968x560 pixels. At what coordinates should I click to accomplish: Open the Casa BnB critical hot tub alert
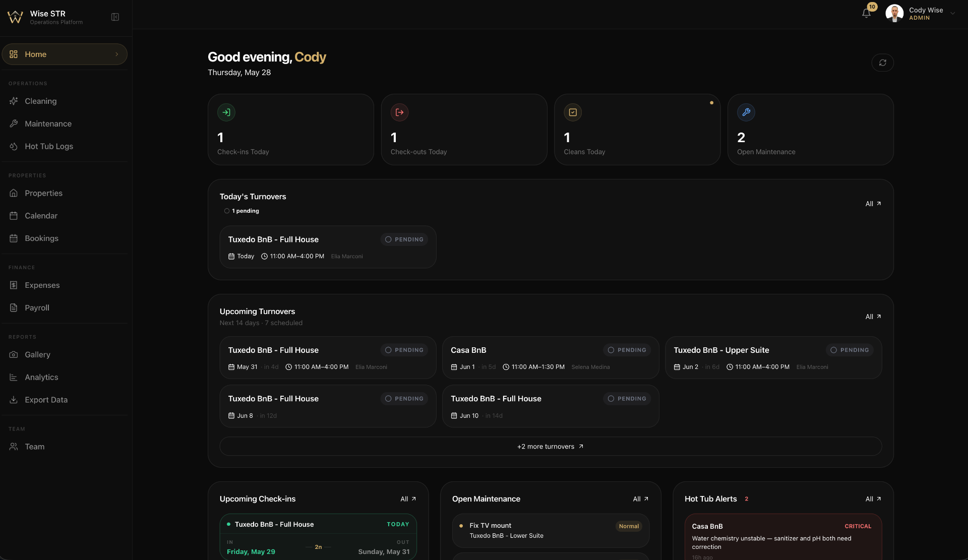(783, 537)
